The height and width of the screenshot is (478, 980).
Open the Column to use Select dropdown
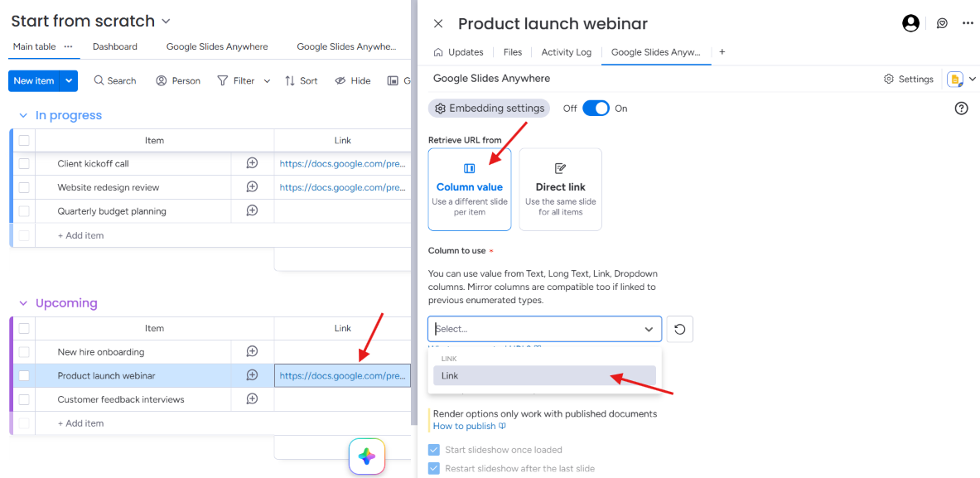(x=544, y=329)
